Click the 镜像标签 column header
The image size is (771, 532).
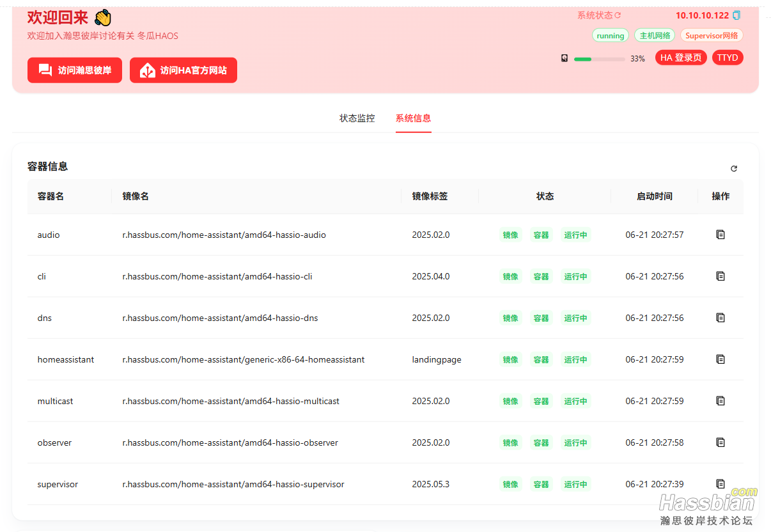click(430, 196)
